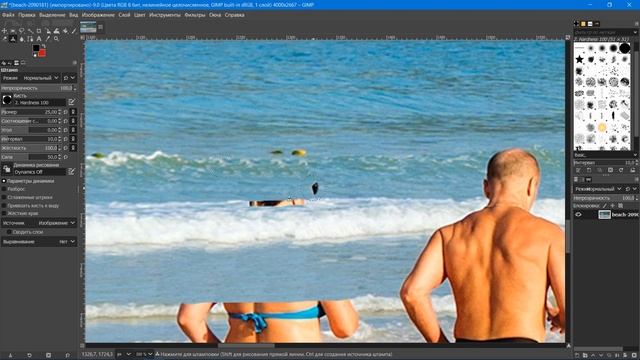Adjust the Opacity slider in tool options
The image size is (640, 360).
tap(39, 88)
